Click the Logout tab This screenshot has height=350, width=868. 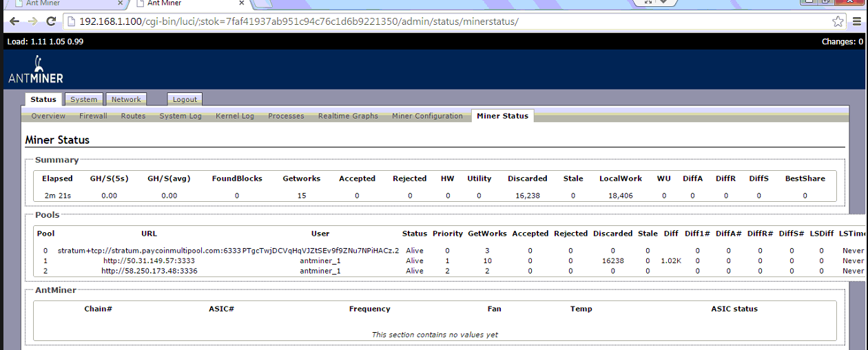pos(185,100)
